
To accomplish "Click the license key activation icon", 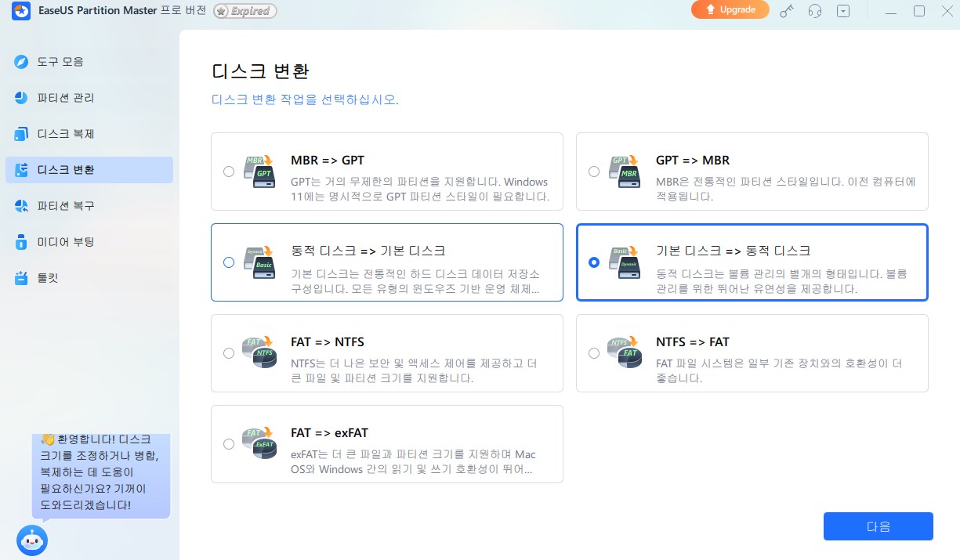I will click(786, 11).
